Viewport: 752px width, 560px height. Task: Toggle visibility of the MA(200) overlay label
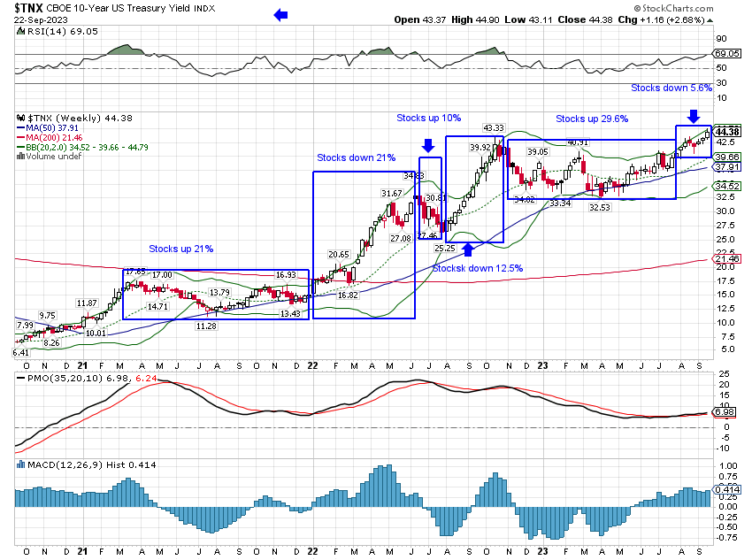coord(56,137)
